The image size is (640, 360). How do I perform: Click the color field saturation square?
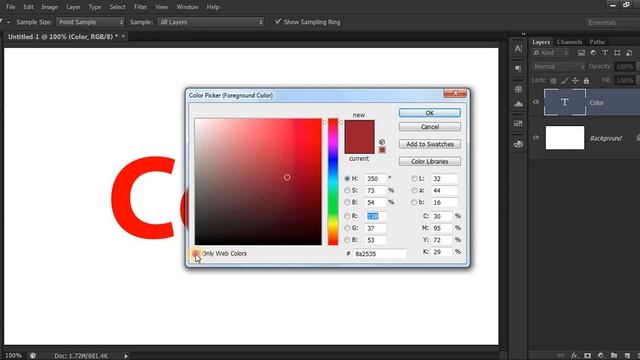258,182
